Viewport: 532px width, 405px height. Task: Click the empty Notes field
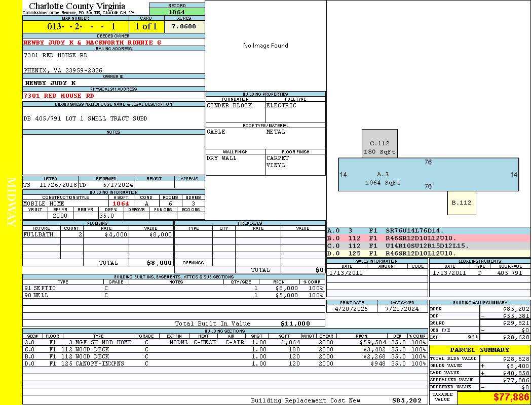click(113, 154)
